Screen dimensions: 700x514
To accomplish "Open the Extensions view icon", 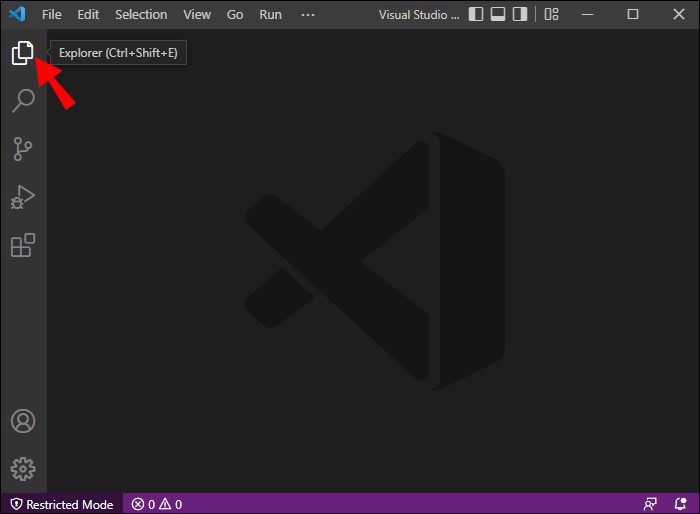I will point(23,245).
